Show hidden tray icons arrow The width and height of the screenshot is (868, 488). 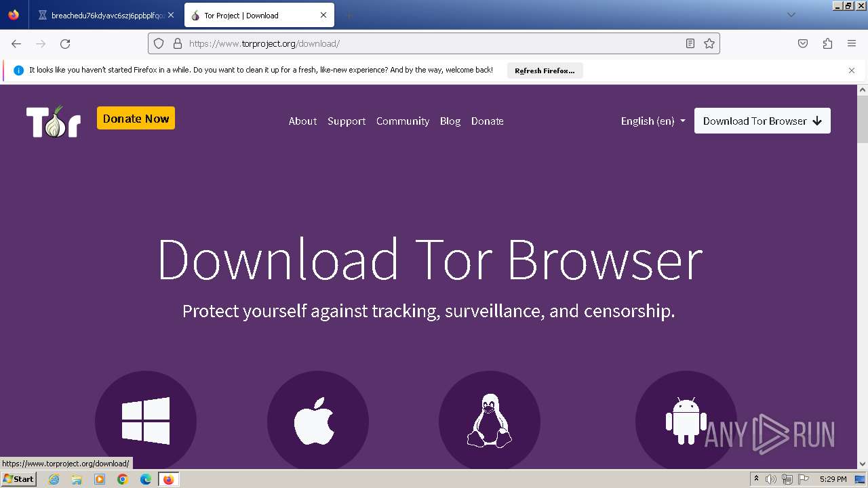(x=756, y=479)
